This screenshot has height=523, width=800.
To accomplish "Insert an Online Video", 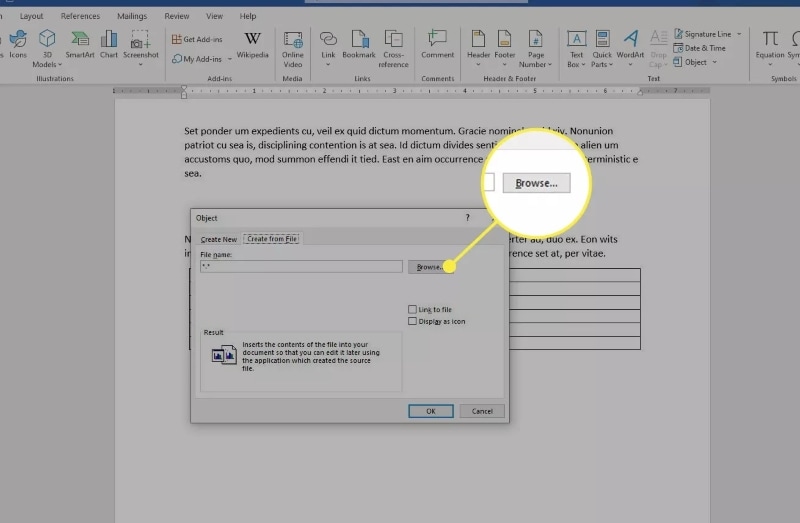I will coord(292,49).
